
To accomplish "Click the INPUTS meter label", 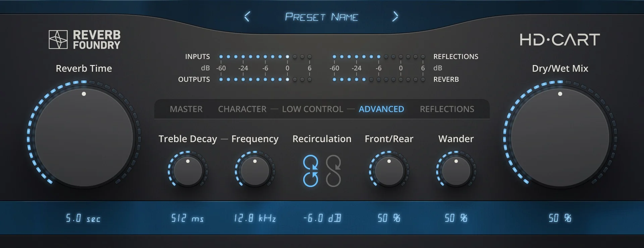I will 198,57.
